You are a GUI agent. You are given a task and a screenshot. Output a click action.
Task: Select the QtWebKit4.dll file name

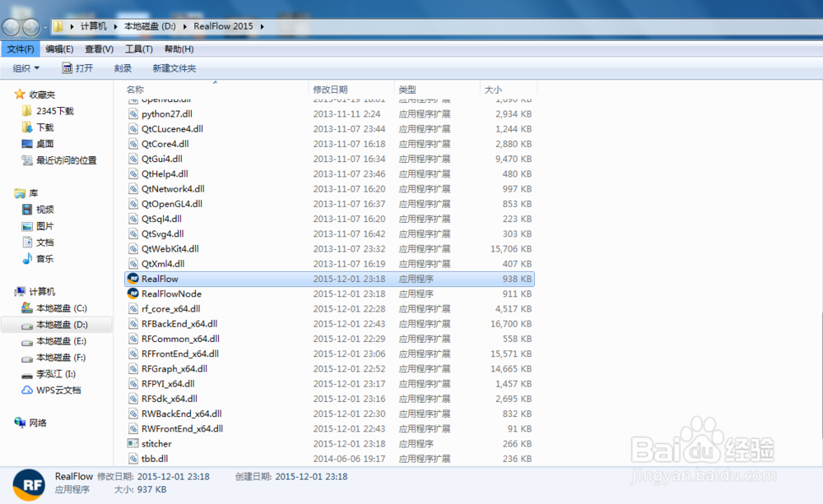click(170, 248)
